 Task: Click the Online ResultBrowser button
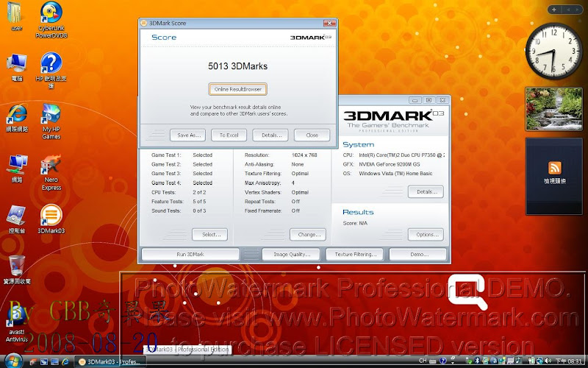click(237, 89)
